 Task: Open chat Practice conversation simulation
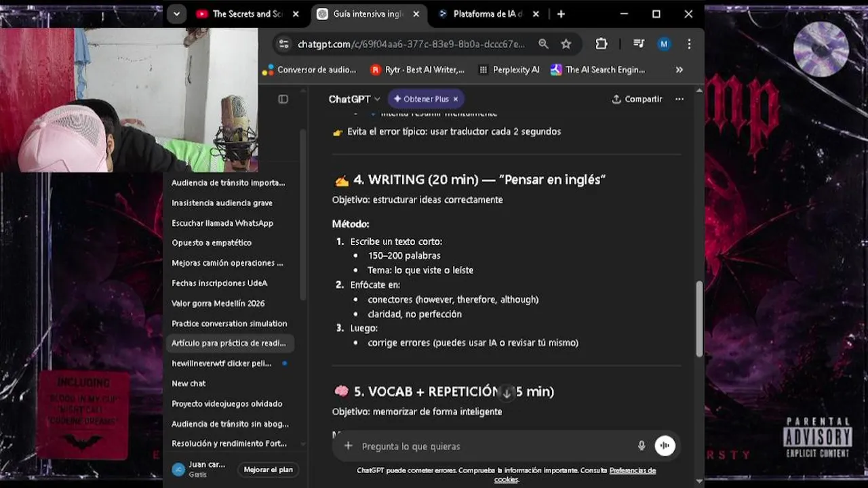coord(230,323)
